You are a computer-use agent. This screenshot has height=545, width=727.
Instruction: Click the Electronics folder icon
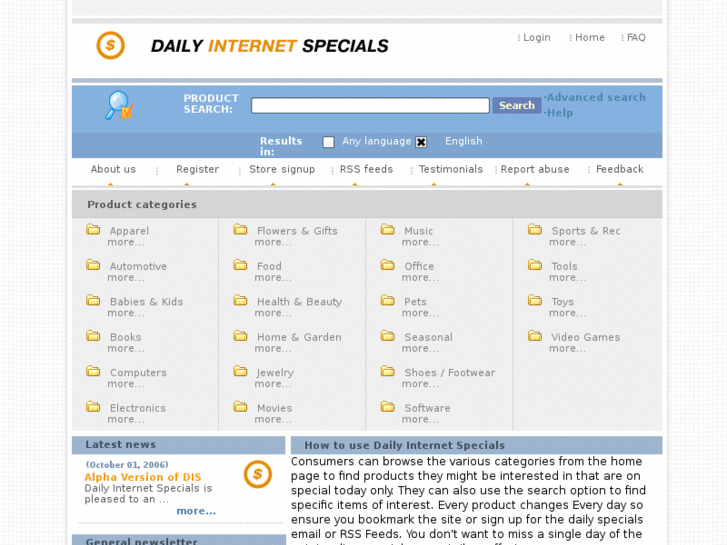tap(93, 406)
